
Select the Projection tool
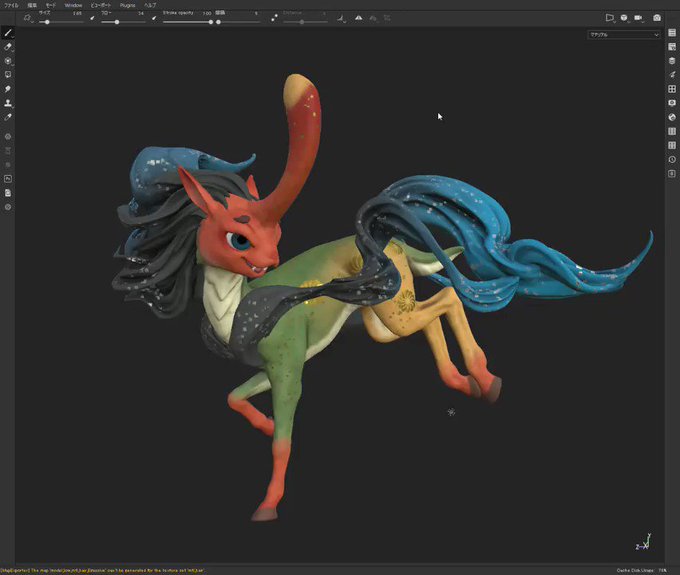pyautogui.click(x=8, y=61)
